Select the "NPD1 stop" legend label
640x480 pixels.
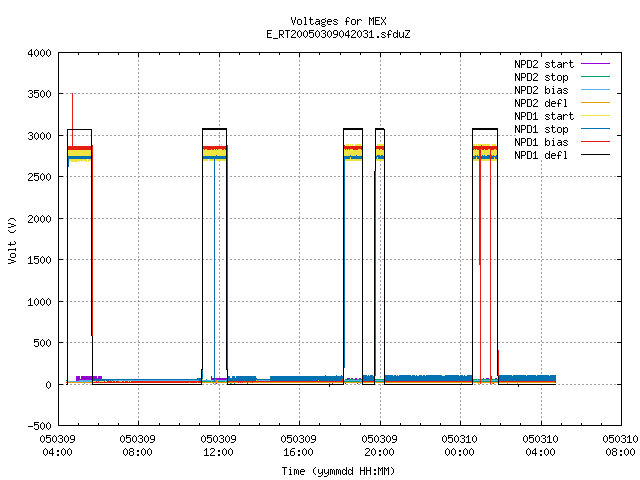pyautogui.click(x=541, y=129)
